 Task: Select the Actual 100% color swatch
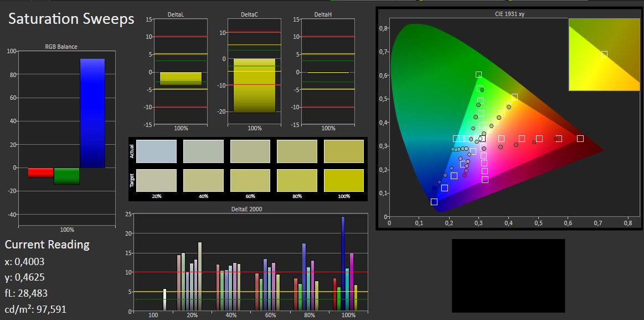click(x=344, y=151)
